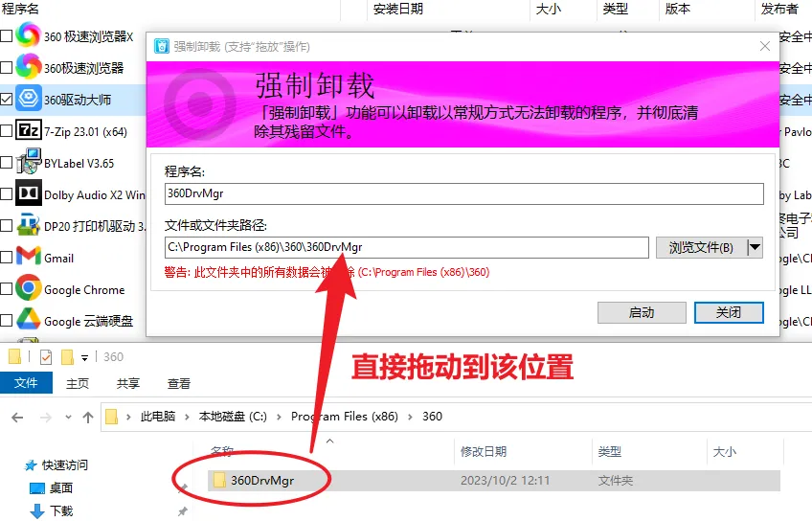Image resolution: width=812 pixels, height=521 pixels.
Task: Open the 文件 tab in Explorer
Action: pos(26,383)
